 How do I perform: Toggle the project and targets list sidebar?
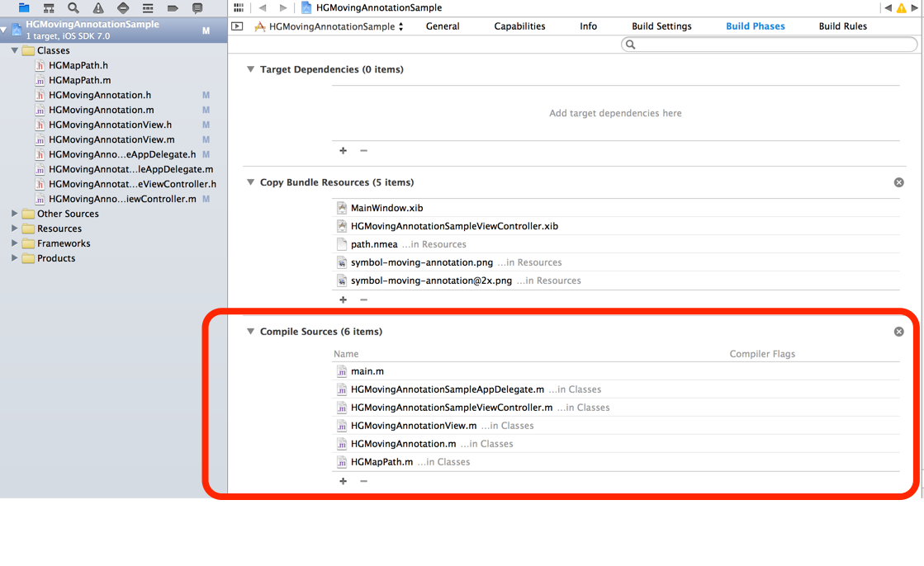click(x=237, y=26)
